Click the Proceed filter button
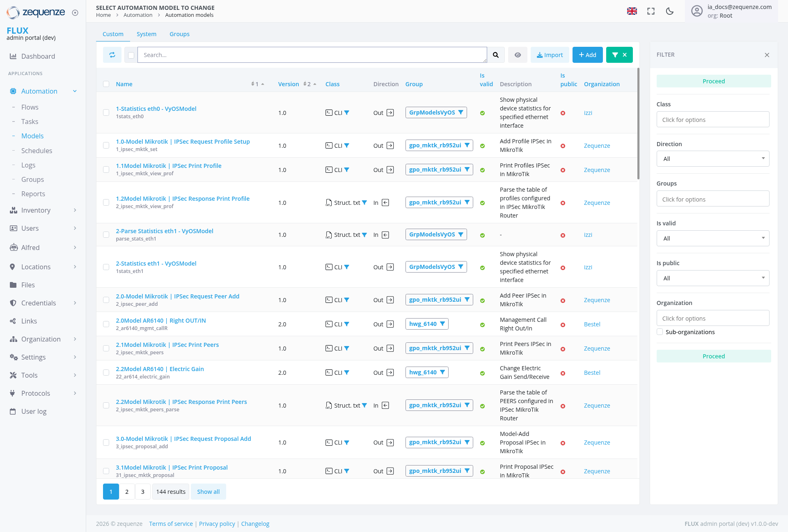 [x=713, y=81]
